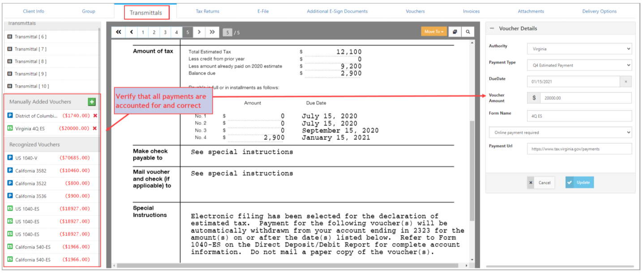
Task: Delete the District of Columbia voucher
Action: 95,116
